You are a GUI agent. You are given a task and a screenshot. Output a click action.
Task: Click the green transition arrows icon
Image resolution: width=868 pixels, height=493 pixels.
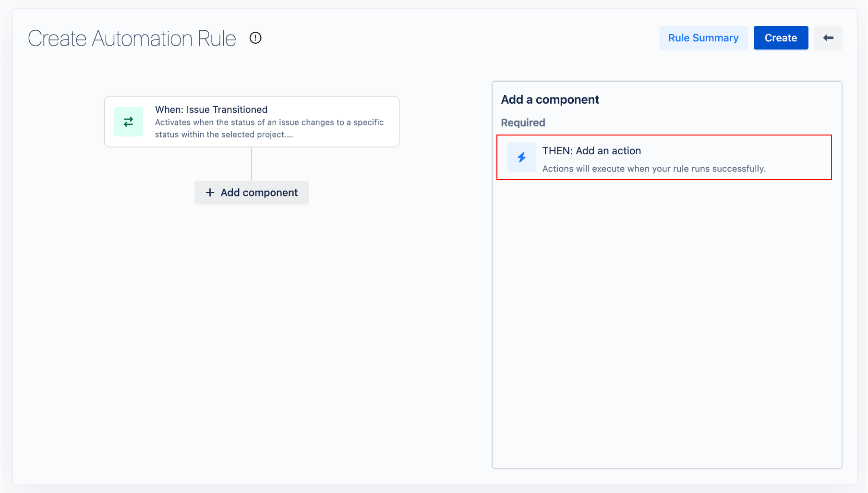click(x=128, y=122)
